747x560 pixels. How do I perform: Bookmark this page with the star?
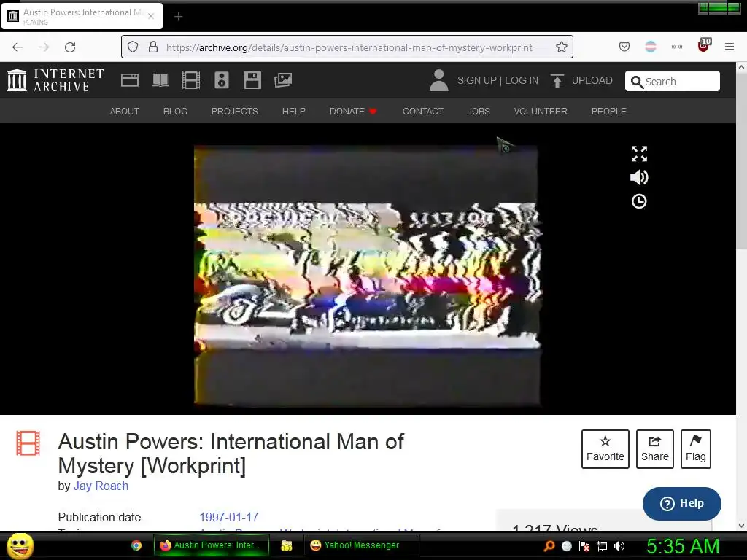coord(562,47)
